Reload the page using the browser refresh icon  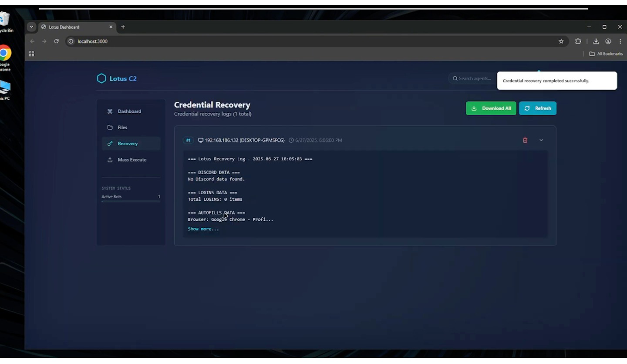point(56,41)
